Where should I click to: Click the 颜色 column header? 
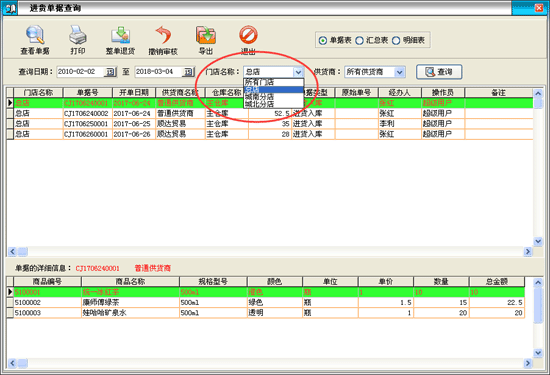[275, 281]
